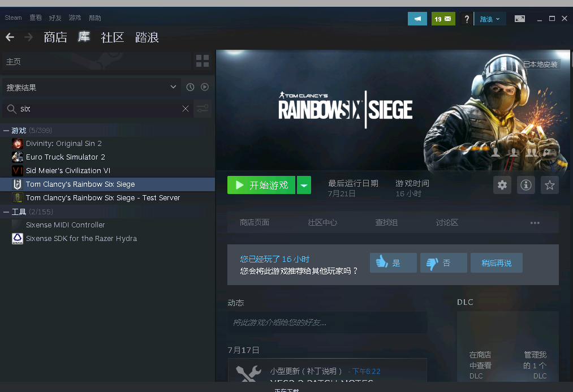Click thumbs up recommend button
The width and height of the screenshot is (573, 392).
[393, 262]
